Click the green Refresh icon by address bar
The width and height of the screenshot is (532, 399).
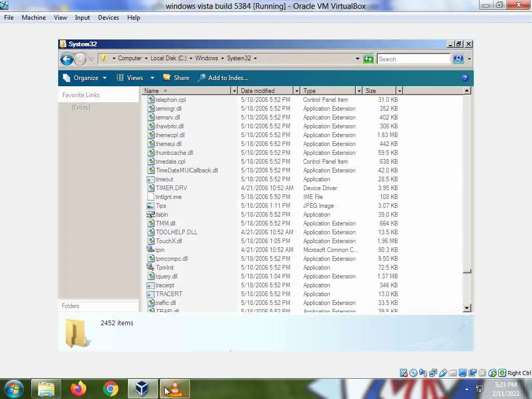[368, 59]
